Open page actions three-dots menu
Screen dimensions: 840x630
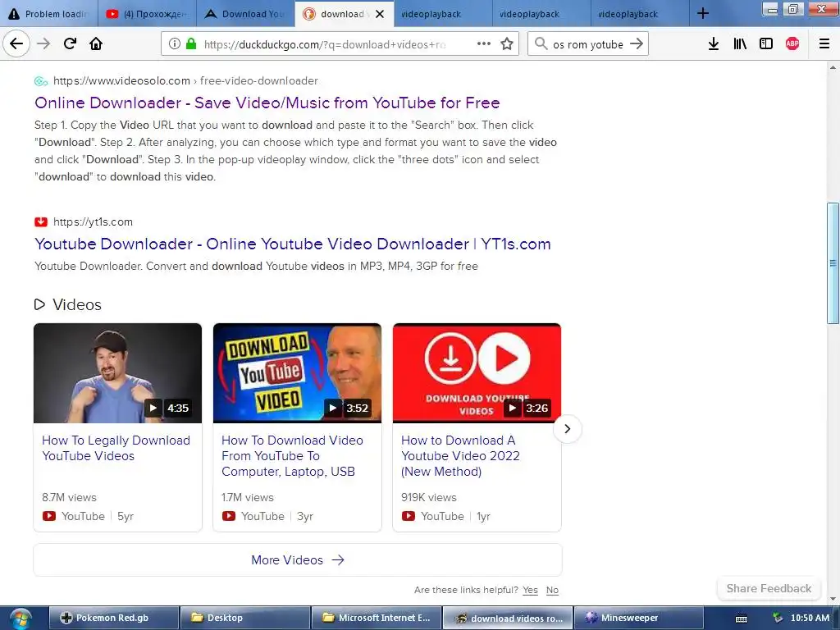484,43
